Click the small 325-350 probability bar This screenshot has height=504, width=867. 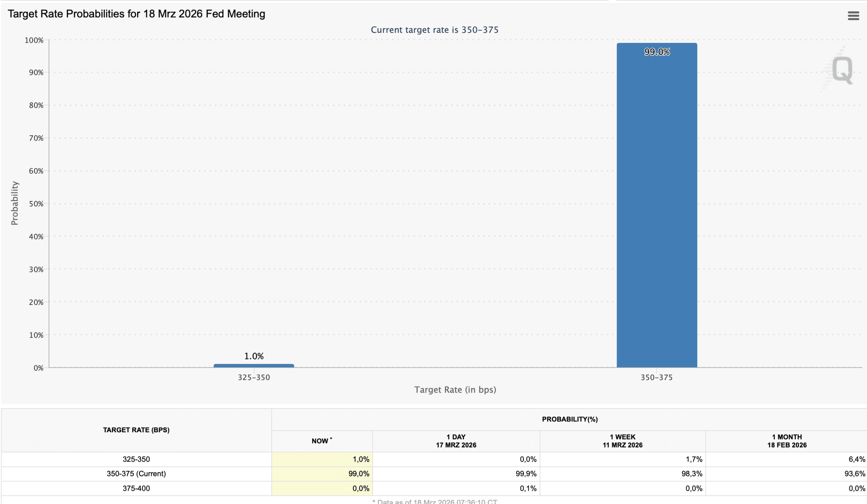[x=254, y=366]
